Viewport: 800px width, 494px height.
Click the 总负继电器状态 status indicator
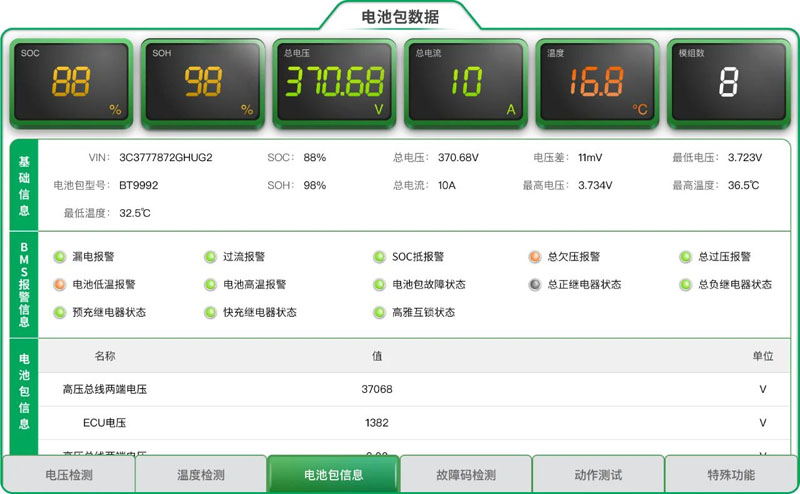(x=685, y=285)
